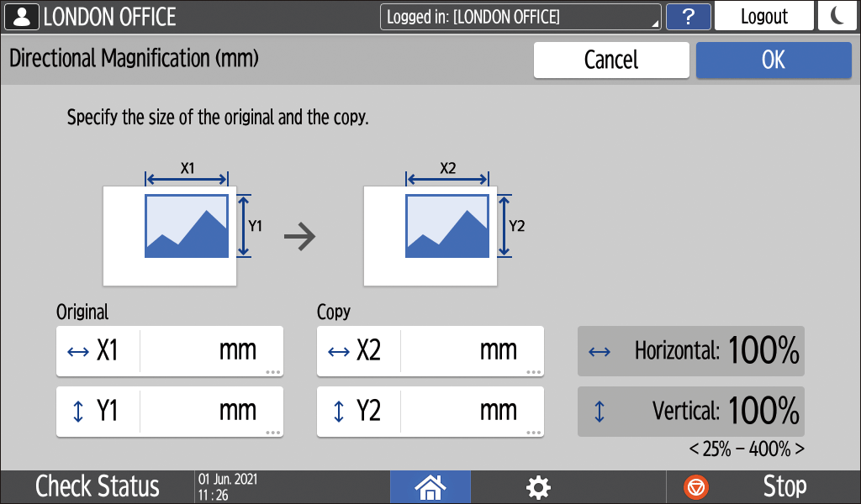Tap the Home icon in bottom bar
Screen dimensions: 861x504
coord(430,486)
